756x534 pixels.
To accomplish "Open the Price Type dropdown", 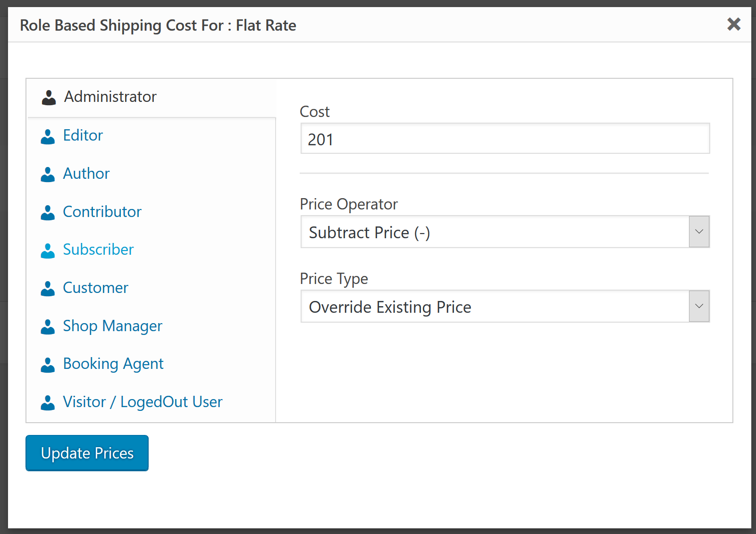I will [x=495, y=307].
